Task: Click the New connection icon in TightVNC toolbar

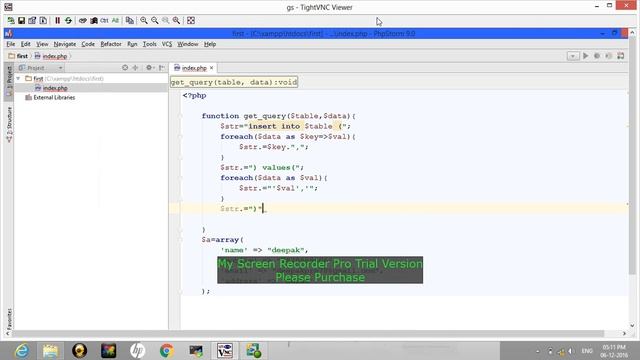Action: coord(11,20)
